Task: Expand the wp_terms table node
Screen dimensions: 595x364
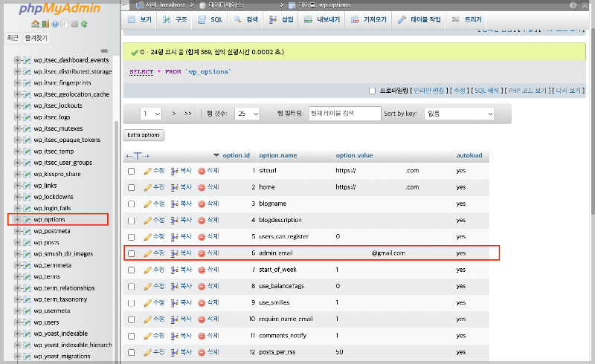Action: coord(17,276)
